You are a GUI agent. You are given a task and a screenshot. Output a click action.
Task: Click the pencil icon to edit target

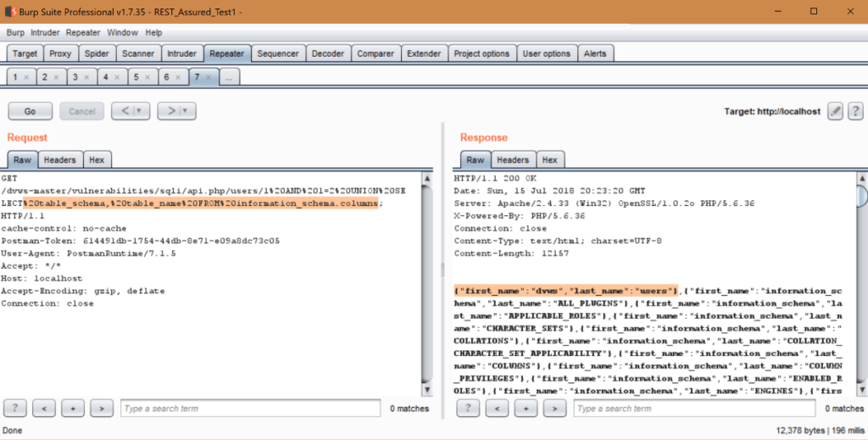[x=835, y=111]
